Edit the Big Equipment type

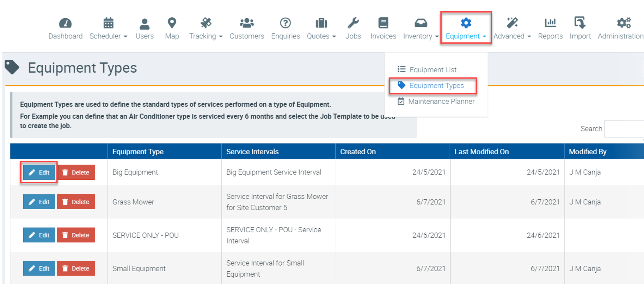[39, 172]
